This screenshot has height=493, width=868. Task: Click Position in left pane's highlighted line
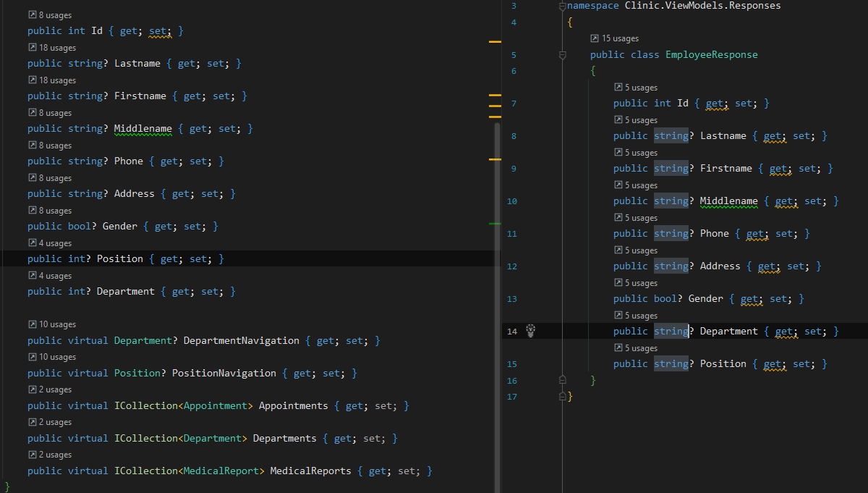[120, 258]
